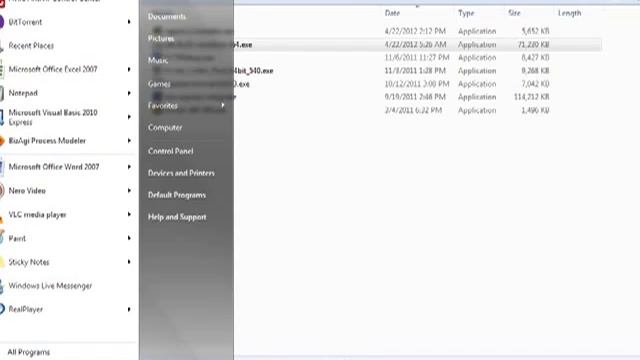Open Documents library link
Viewport: 640px width, 360px height.
[x=167, y=17]
